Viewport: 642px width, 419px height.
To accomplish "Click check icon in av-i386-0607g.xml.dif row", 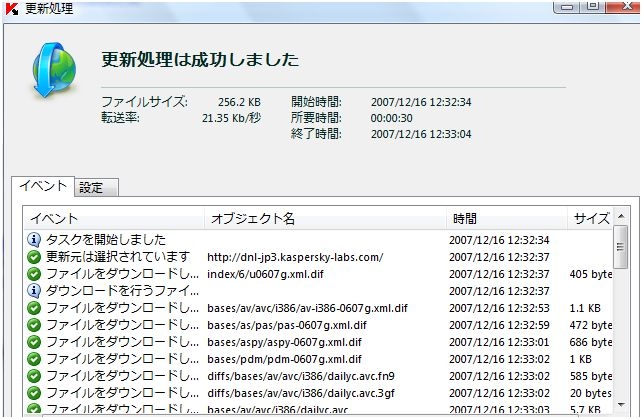I will pyautogui.click(x=34, y=308).
